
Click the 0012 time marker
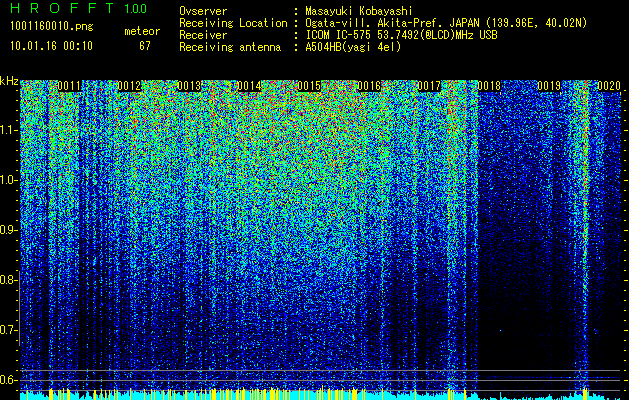(129, 86)
